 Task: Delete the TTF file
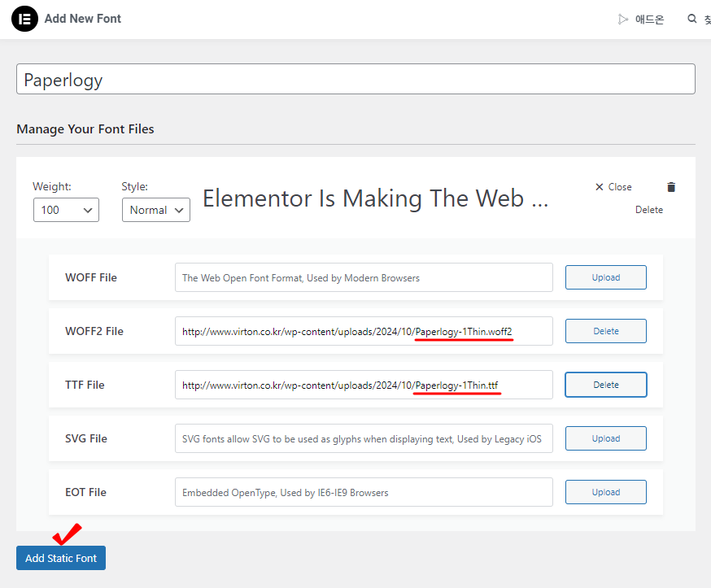(606, 385)
